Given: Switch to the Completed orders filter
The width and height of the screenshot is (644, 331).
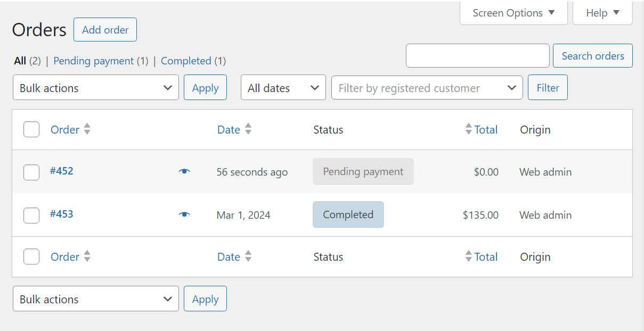Looking at the screenshot, I should 186,61.
